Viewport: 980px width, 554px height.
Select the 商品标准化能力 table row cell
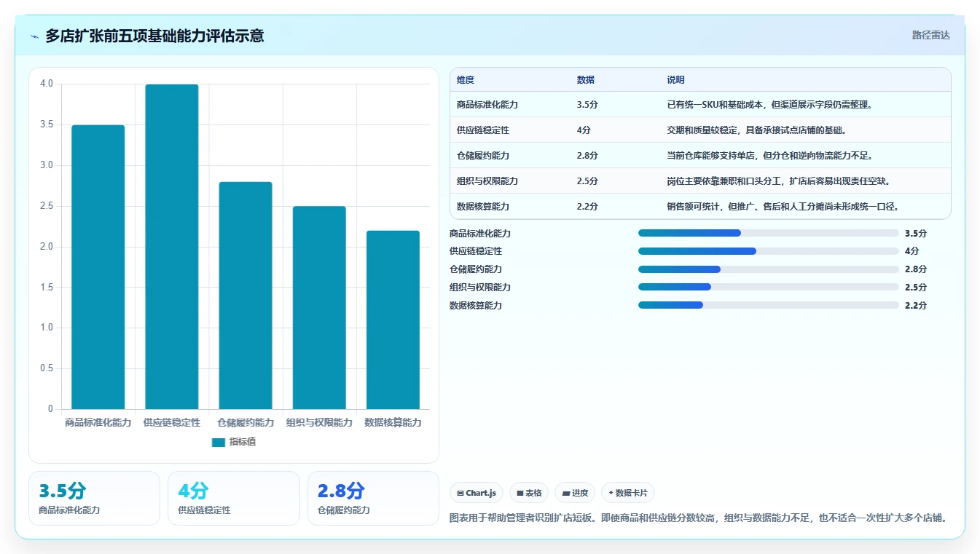(x=487, y=105)
